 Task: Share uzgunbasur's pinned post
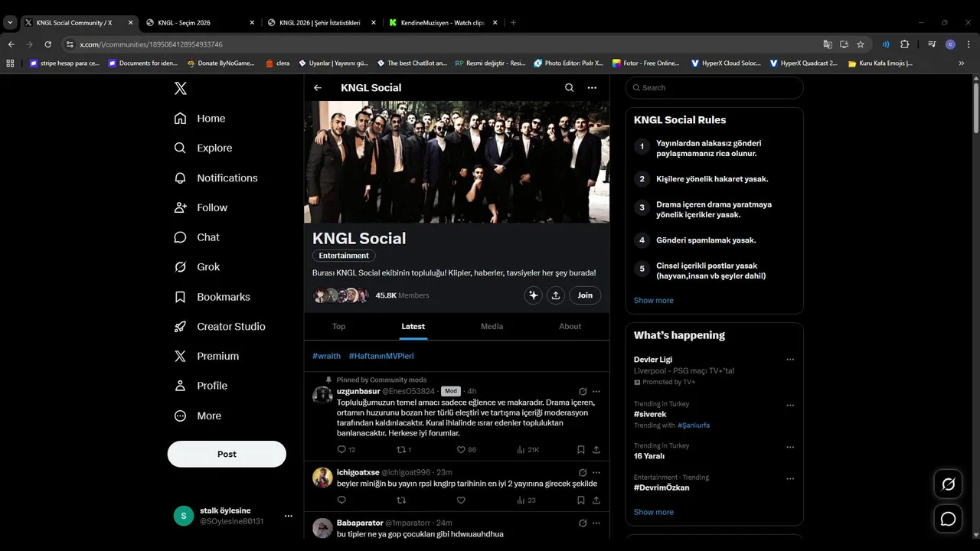(596, 450)
